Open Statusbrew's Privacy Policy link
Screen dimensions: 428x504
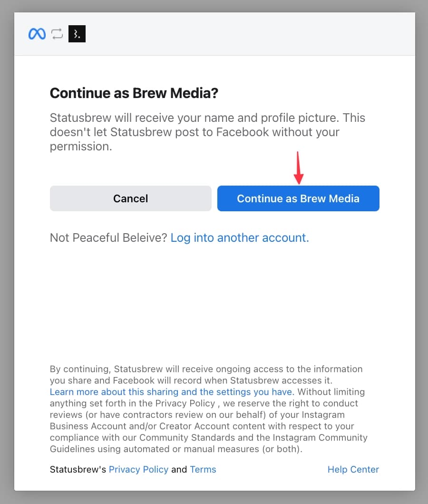pos(138,469)
